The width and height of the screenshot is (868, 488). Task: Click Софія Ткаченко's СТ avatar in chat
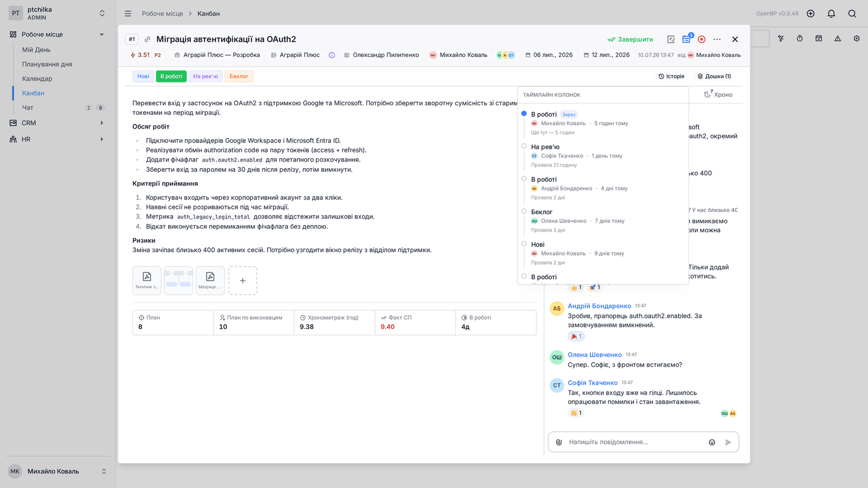557,386
